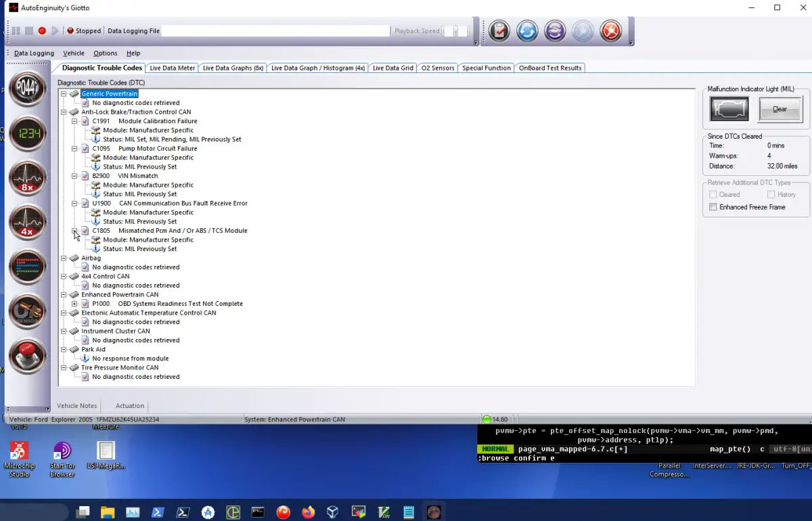
Task: Open the Actuation bottom tab
Action: (130, 406)
